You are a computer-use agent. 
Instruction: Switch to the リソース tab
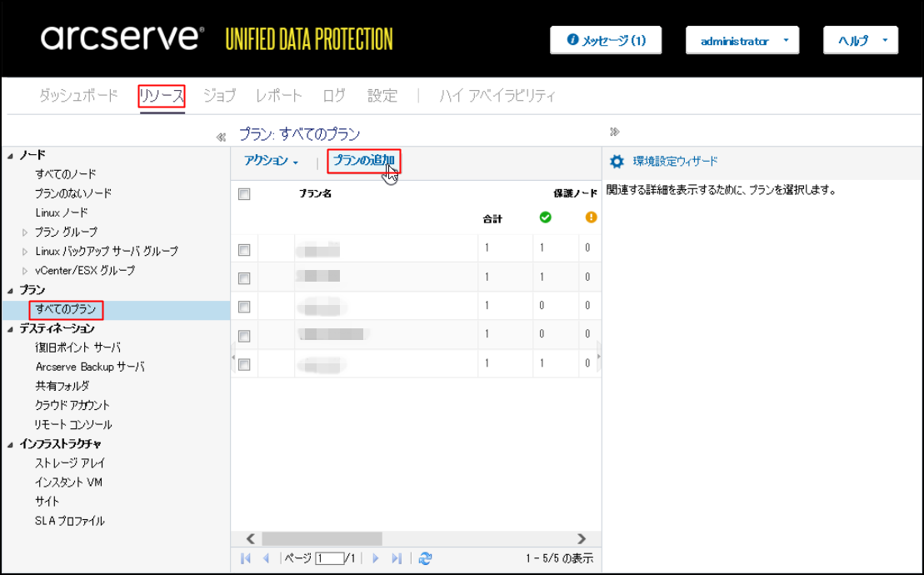162,96
